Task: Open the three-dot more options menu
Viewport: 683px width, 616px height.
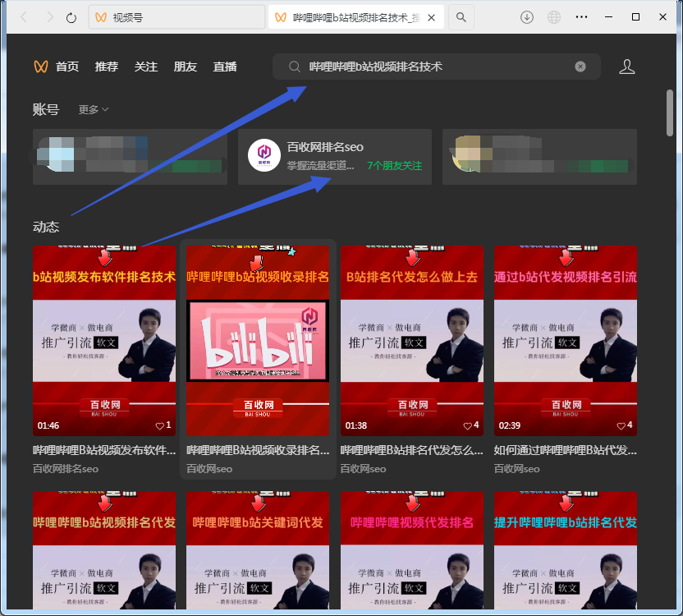Action: (x=581, y=17)
